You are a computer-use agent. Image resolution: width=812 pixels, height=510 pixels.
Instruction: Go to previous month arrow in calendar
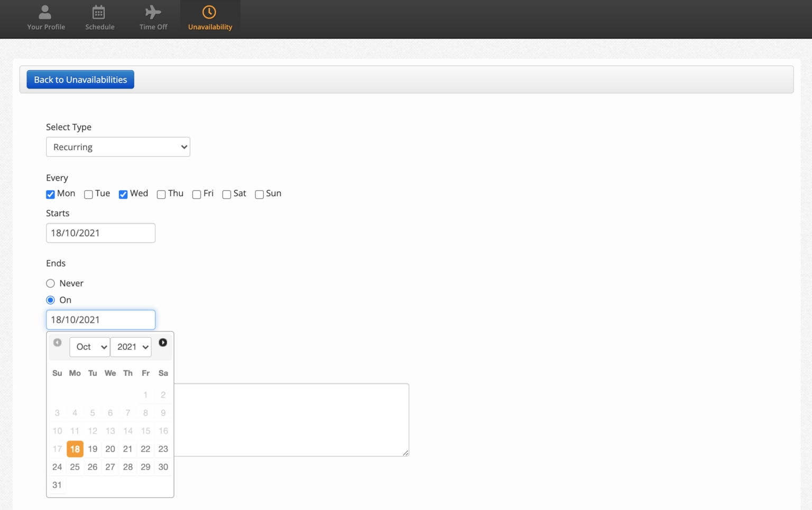[58, 342]
